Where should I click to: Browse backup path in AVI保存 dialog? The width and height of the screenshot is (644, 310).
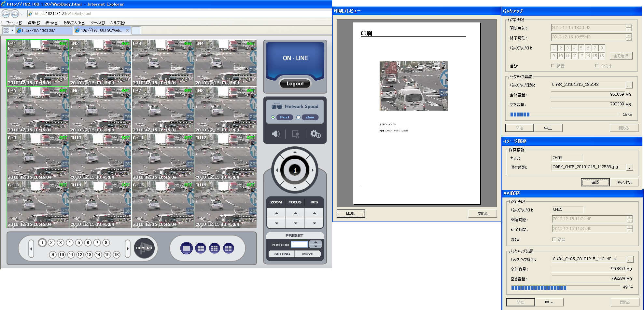click(630, 259)
